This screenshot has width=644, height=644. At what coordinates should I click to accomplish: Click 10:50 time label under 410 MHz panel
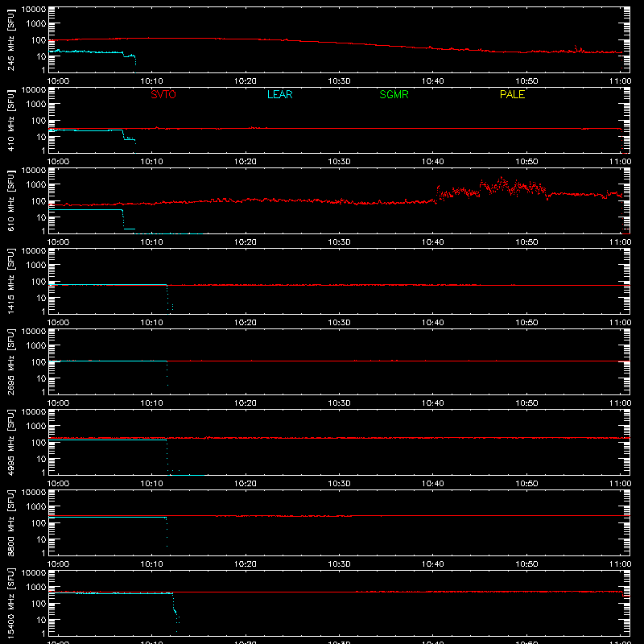tap(526, 162)
